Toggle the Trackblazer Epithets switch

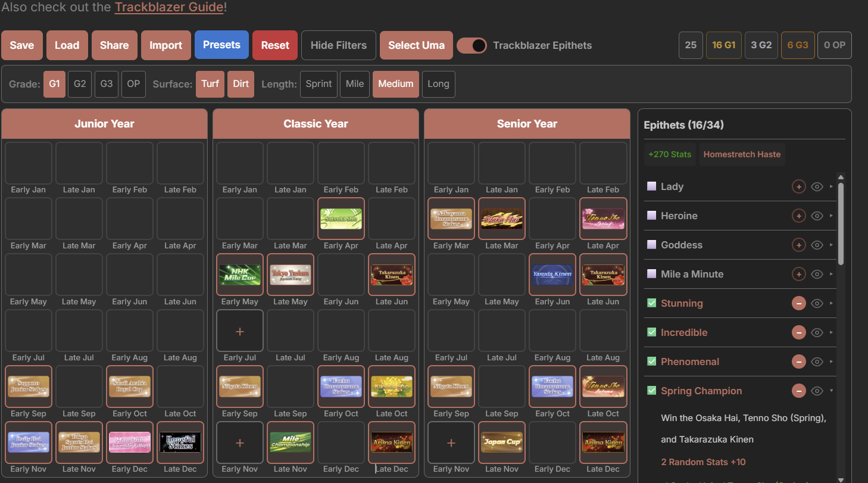coord(472,45)
